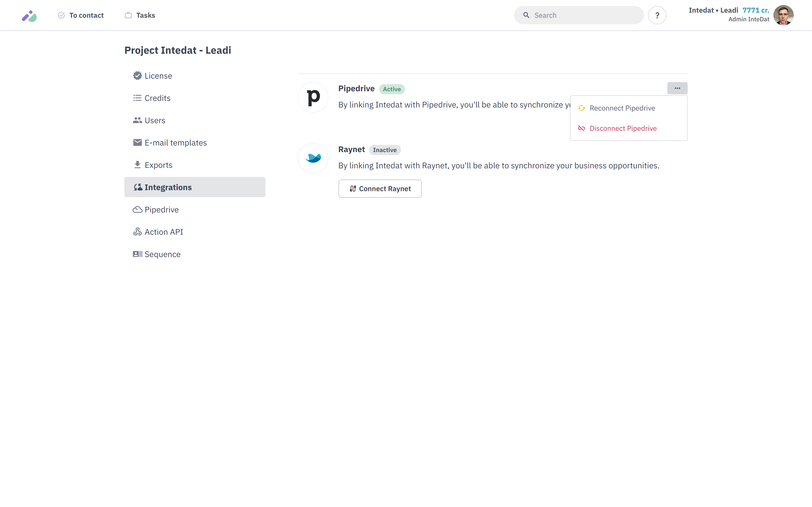
Task: Click the app logo top left
Action: pyautogui.click(x=29, y=15)
